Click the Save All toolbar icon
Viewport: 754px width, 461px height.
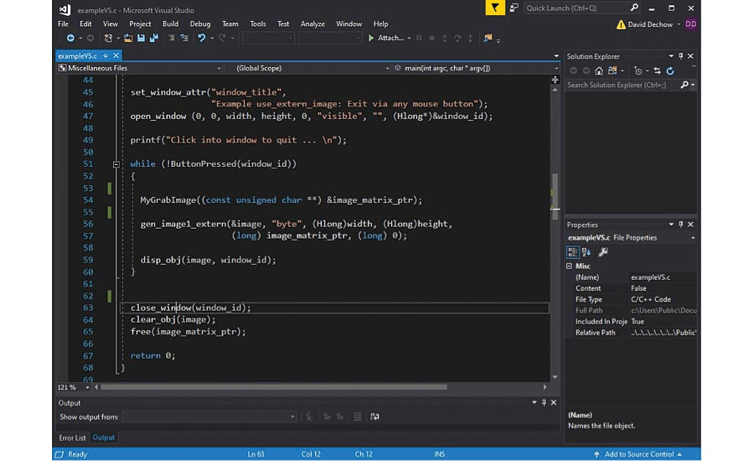click(x=154, y=38)
